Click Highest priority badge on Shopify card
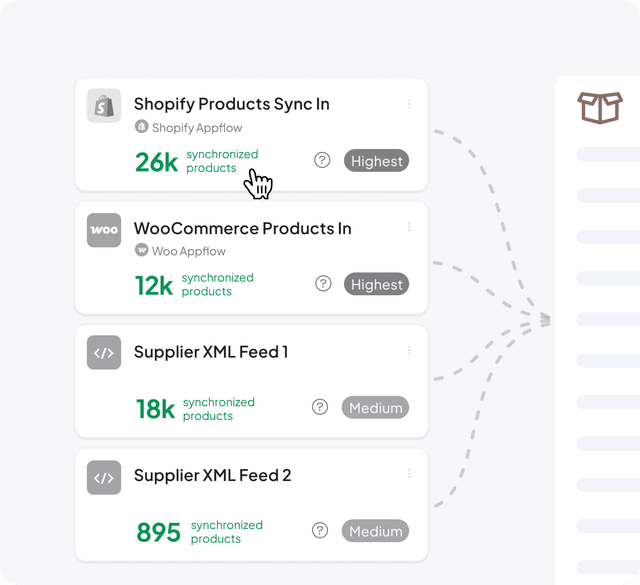The height and width of the screenshot is (585, 640). point(376,160)
